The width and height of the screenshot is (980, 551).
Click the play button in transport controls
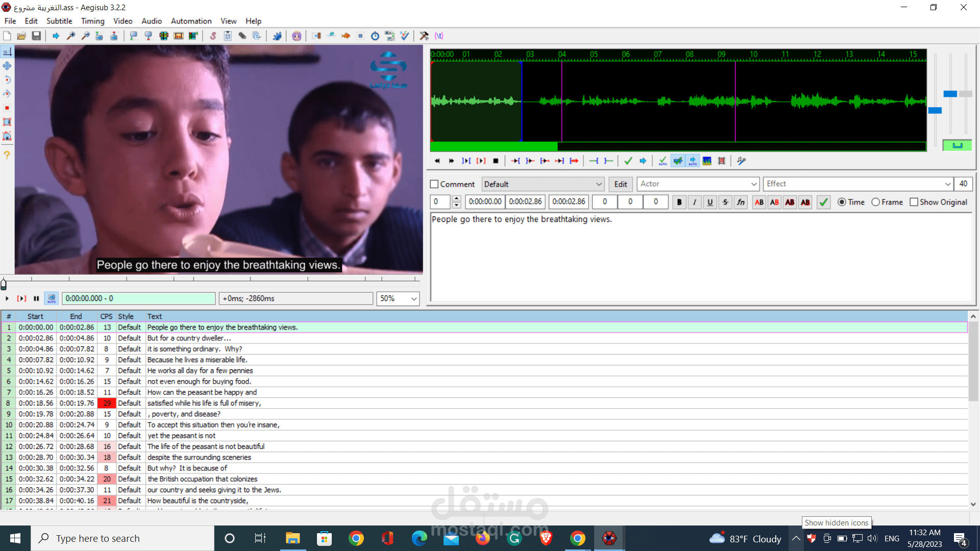(x=7, y=298)
